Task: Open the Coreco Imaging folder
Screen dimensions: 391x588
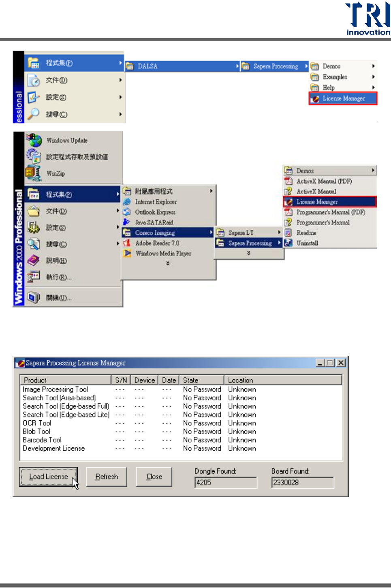Action: (168, 233)
